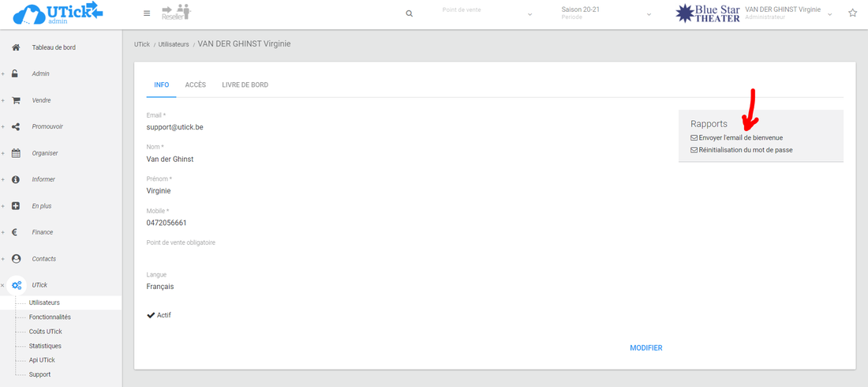Screen dimensions: 868x387
Task: Click the hamburger menu icon
Action: (147, 13)
